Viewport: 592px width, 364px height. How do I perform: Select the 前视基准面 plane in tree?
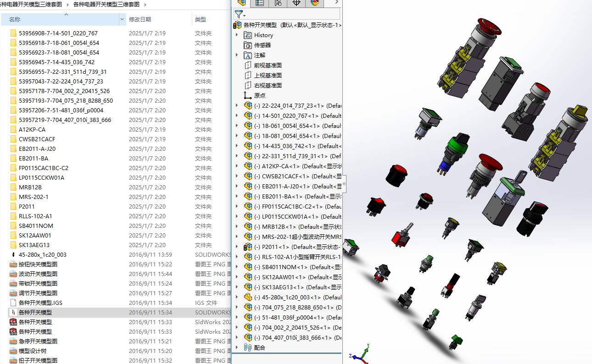[268, 65]
